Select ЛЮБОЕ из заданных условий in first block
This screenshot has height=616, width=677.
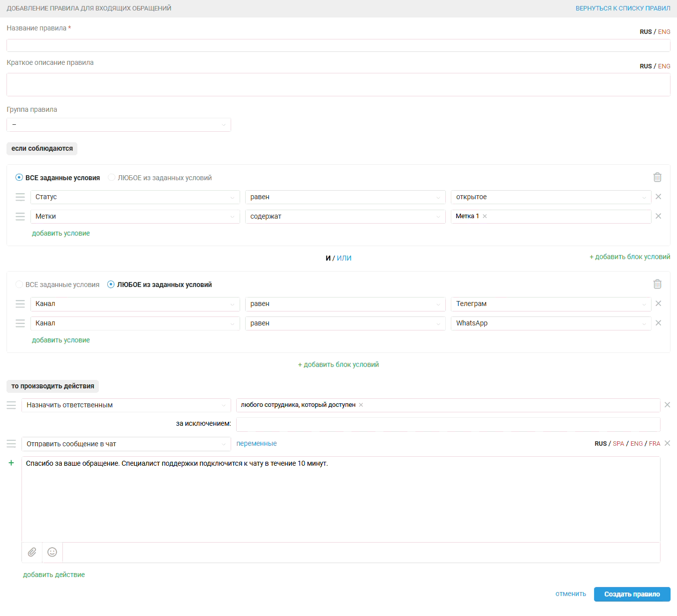pos(112,178)
